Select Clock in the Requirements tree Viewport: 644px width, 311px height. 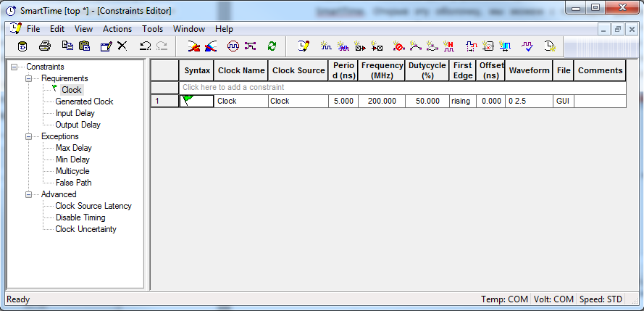point(72,90)
